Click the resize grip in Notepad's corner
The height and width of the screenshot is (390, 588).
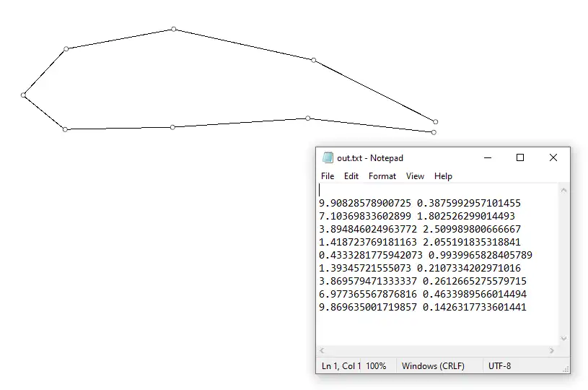tap(566, 369)
